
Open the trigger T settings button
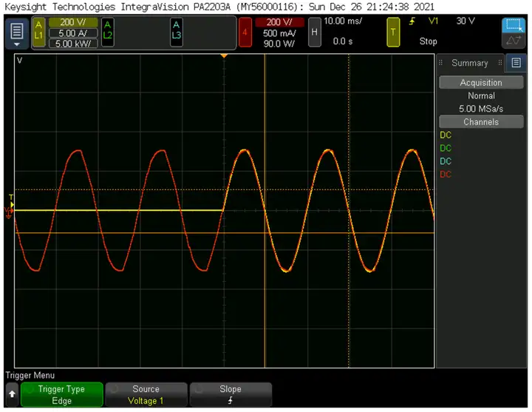click(x=393, y=32)
